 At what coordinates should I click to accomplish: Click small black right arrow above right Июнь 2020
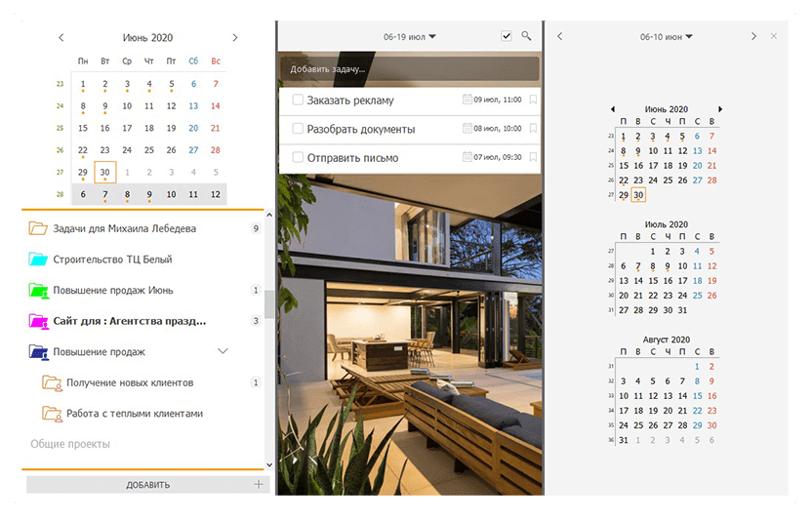coord(720,109)
